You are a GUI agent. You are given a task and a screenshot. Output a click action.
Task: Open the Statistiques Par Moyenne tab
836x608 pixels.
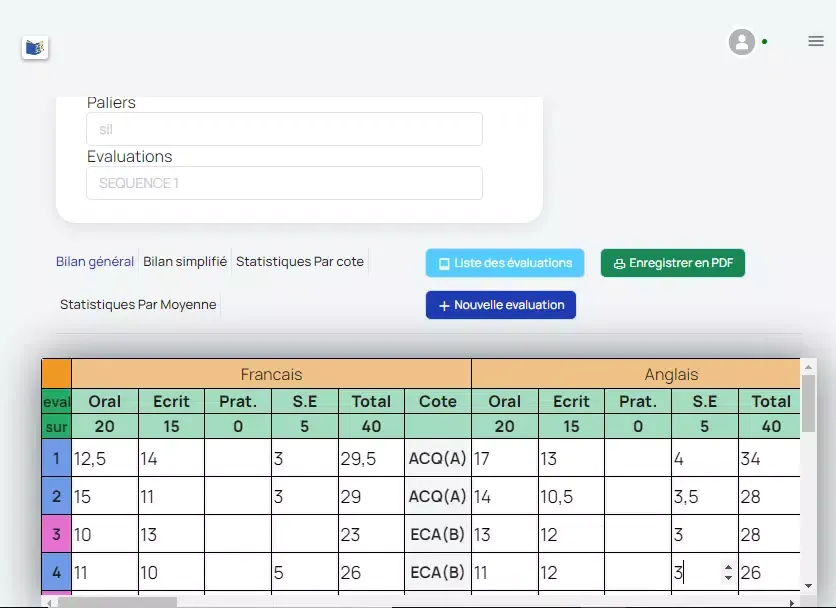pyautogui.click(x=138, y=305)
